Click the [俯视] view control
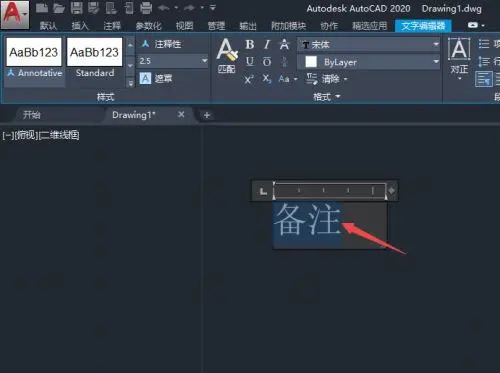This screenshot has width=500, height=373. tap(26, 135)
